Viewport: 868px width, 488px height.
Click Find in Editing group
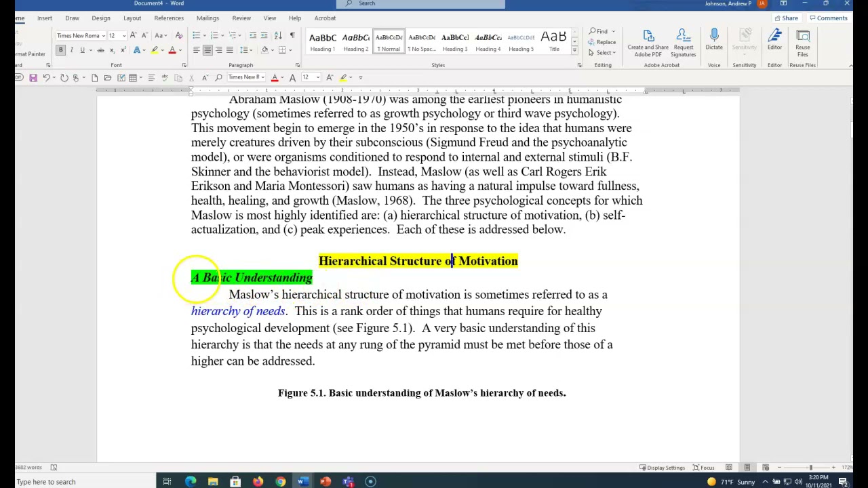(601, 31)
